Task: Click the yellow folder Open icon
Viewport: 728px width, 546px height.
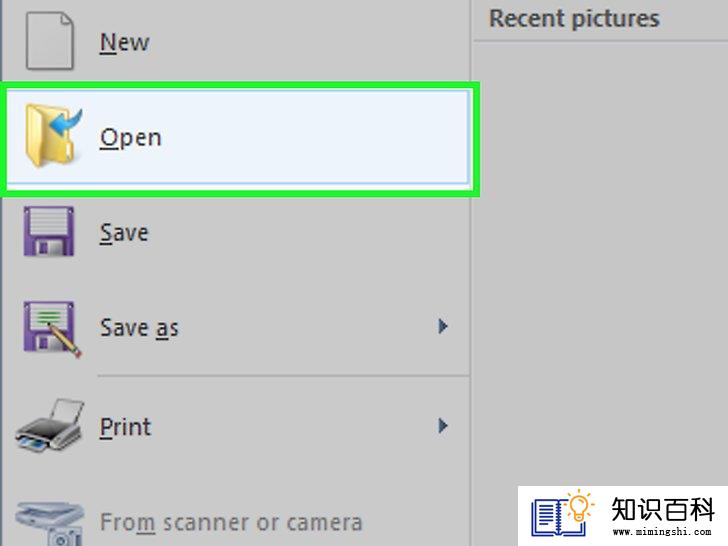Action: point(53,136)
